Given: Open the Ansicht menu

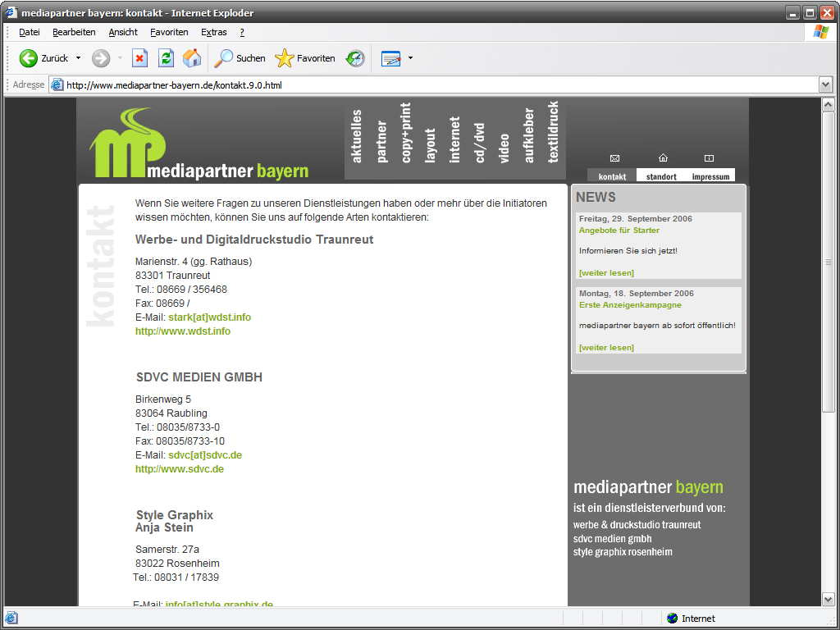Looking at the screenshot, I should click(x=123, y=32).
